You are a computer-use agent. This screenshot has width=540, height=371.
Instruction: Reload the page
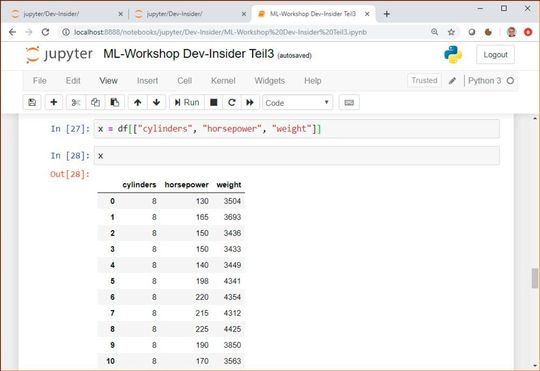45,32
